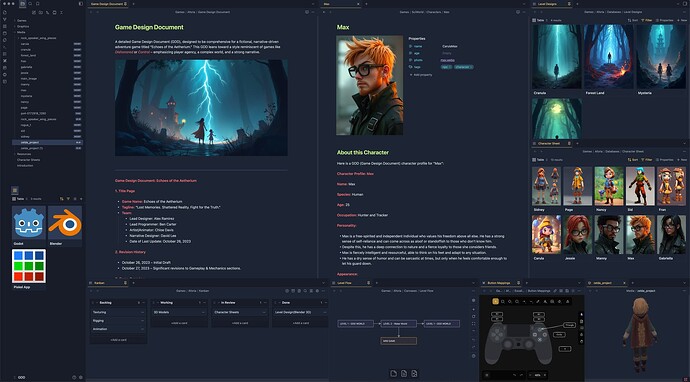Open new tab beside Kanban tab
Screen dimensions: 690x382
(133, 283)
